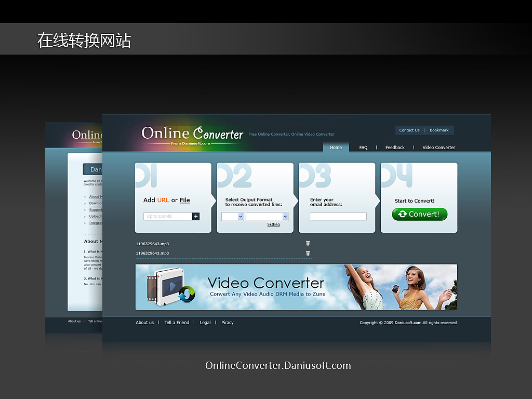Open the Legal footer link
The image size is (532, 399).
[205, 322]
